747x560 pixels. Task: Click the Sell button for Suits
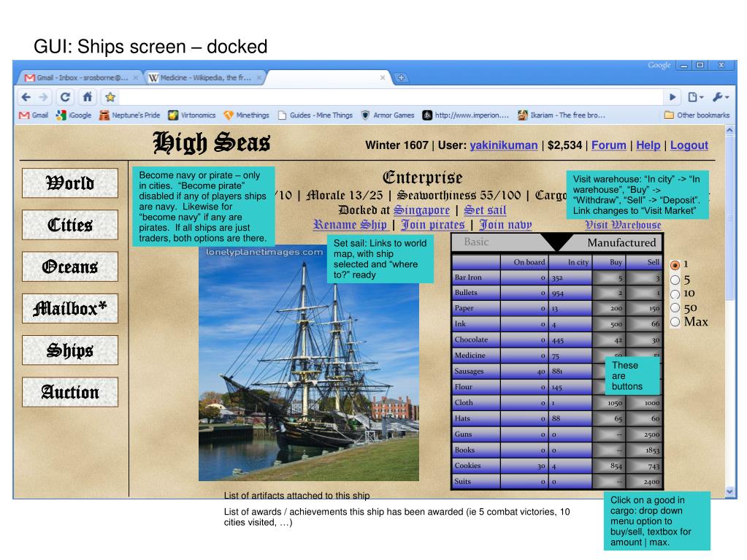coord(644,481)
